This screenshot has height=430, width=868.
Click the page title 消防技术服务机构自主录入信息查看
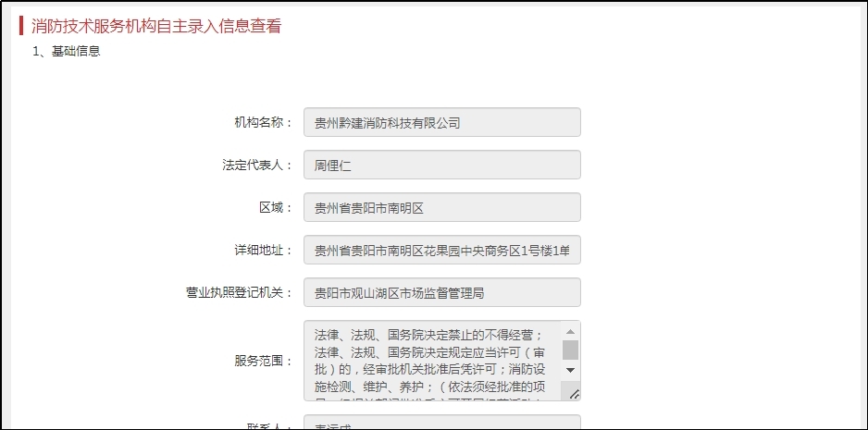156,26
